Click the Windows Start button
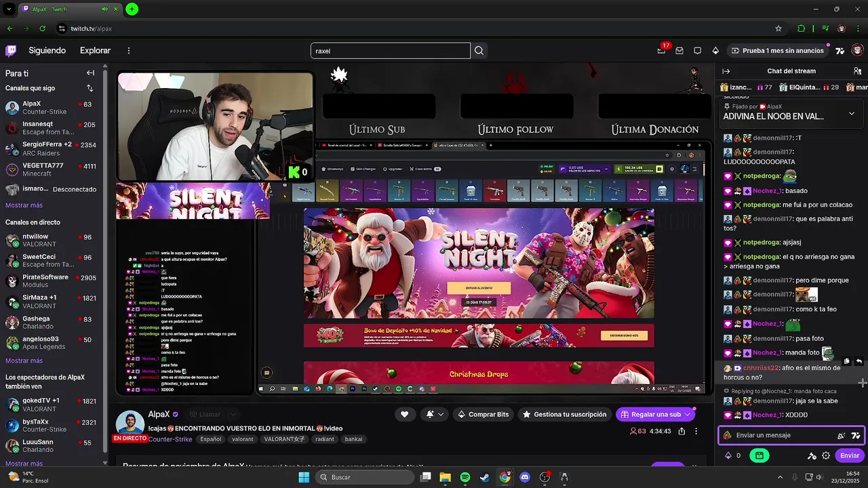Screen dimensions: 868x488 [x=303, y=477]
